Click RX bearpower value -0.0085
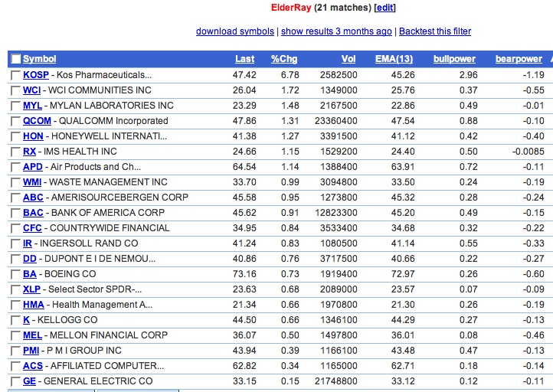This screenshot has height=392, width=553. click(528, 152)
